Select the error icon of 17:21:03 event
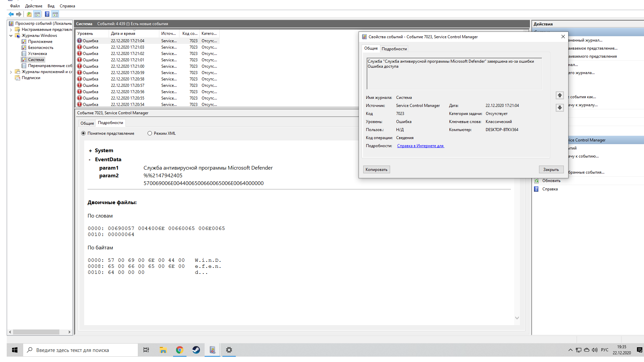This screenshot has width=644, height=362. [x=79, y=47]
